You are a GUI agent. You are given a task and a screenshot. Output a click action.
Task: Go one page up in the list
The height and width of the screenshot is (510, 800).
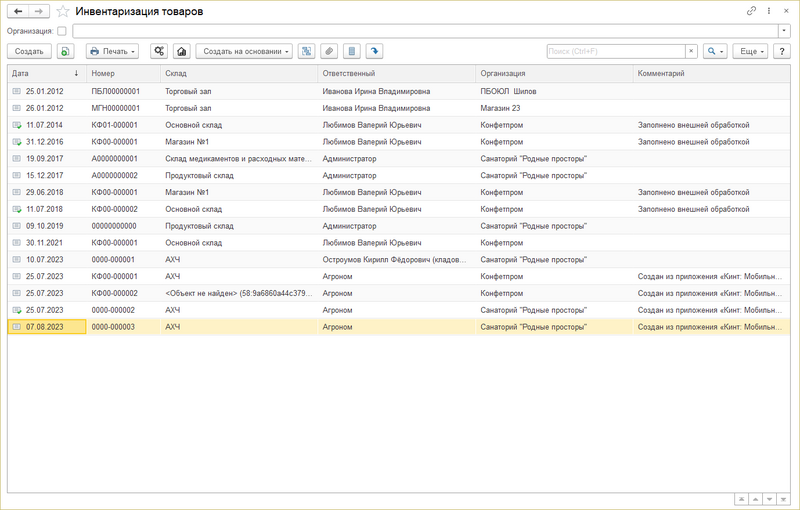pyautogui.click(x=755, y=499)
